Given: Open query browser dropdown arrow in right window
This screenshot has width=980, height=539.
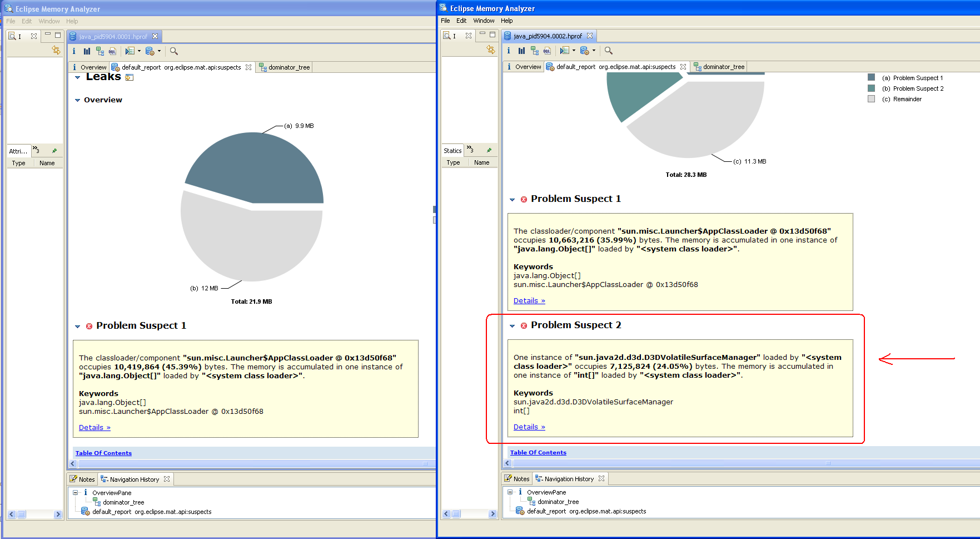Looking at the screenshot, I should [574, 51].
